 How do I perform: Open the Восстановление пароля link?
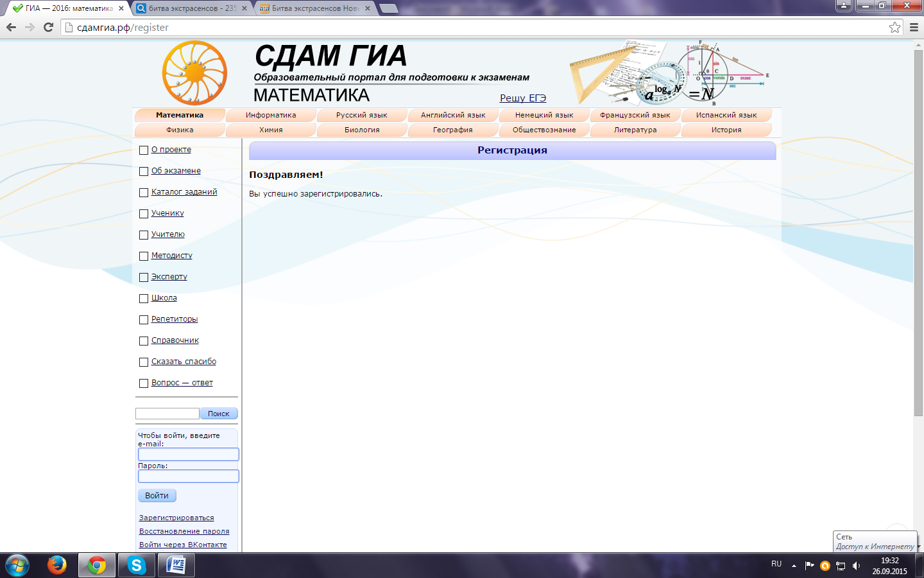pos(184,531)
